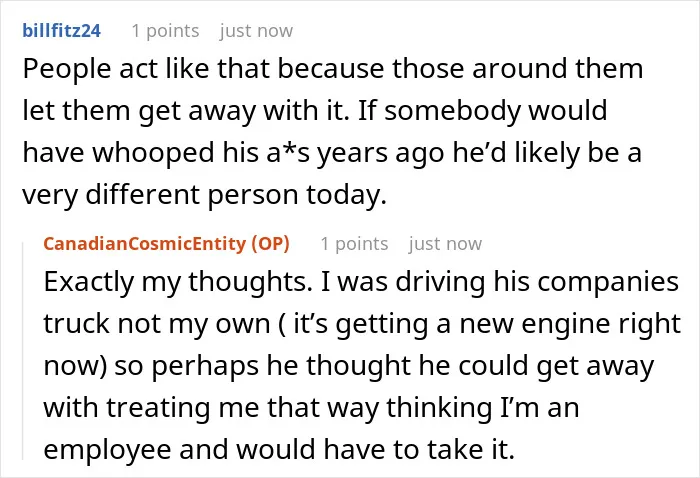Viewport: 700px width, 478px height.
Task: Click the line starting 'People act like that'
Action: (x=333, y=69)
